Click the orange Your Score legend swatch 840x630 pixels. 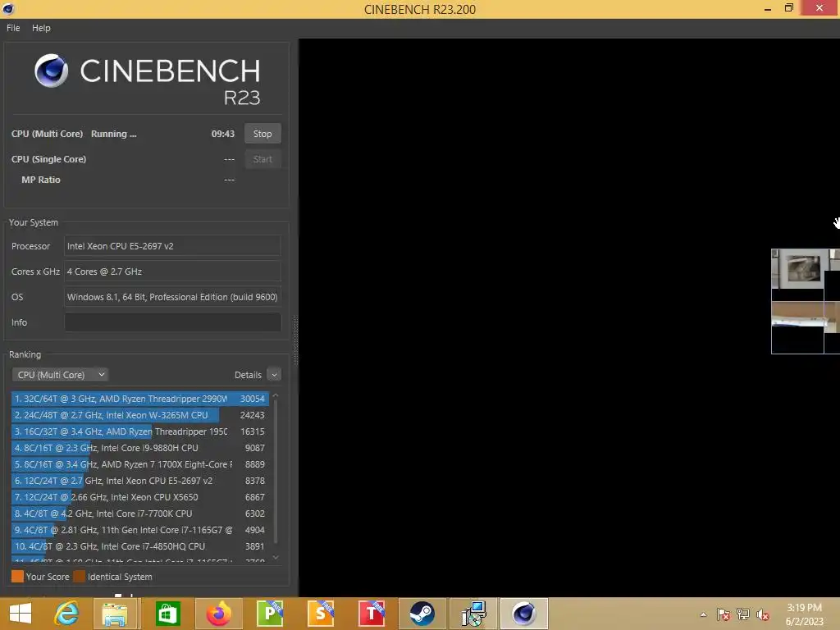18,577
